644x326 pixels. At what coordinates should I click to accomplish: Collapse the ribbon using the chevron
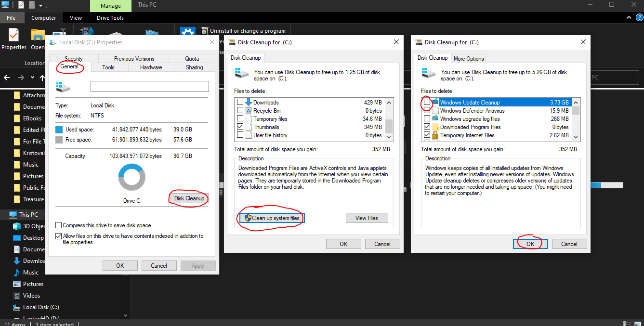(x=629, y=17)
